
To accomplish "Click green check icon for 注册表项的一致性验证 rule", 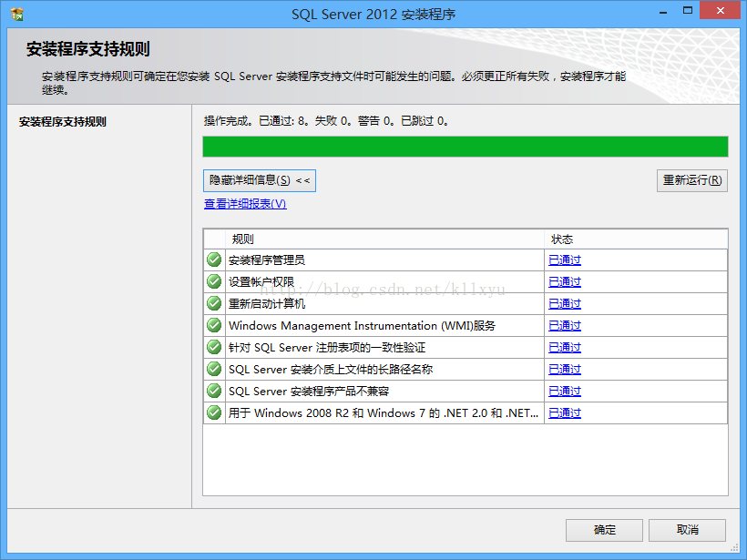I will [x=214, y=347].
